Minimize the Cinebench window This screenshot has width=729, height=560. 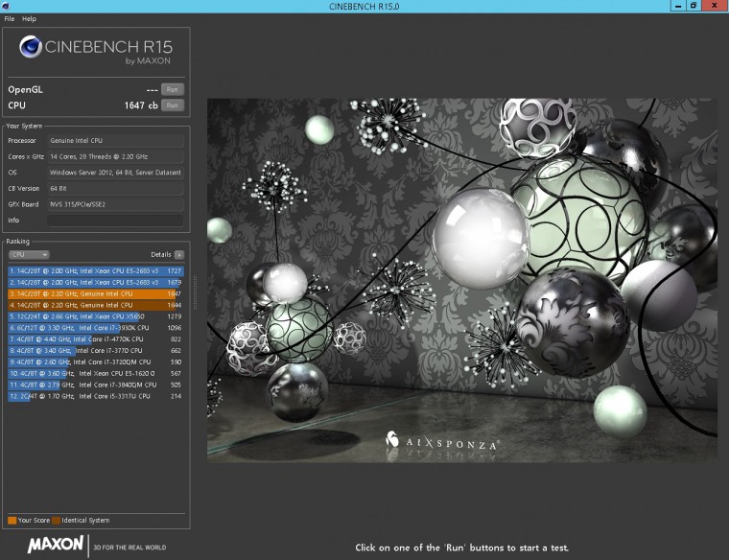[x=678, y=6]
